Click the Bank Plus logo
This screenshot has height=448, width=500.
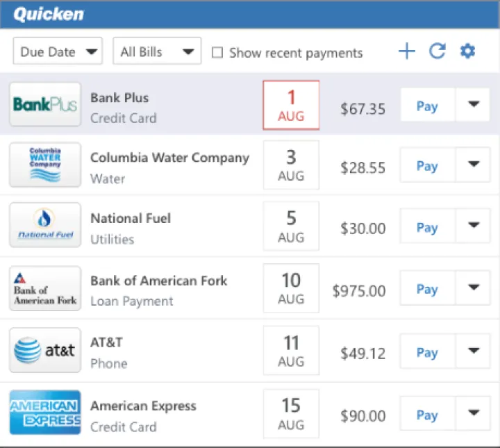[x=45, y=105]
